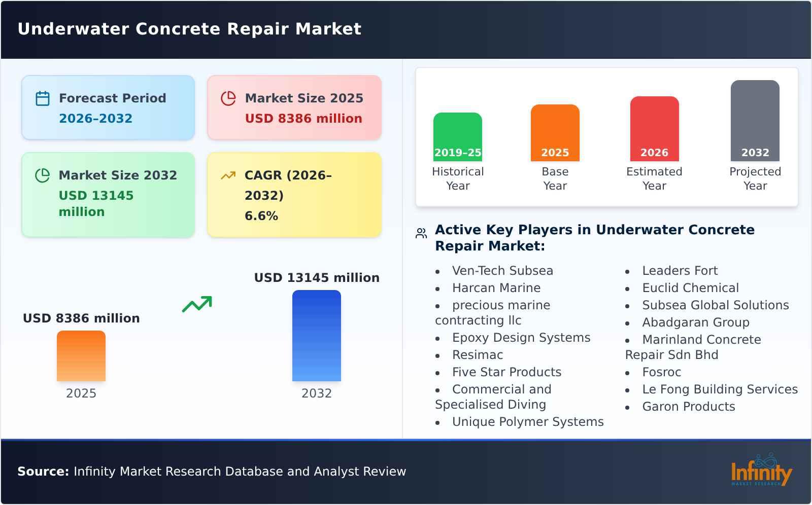The image size is (812, 505).
Task: Click the blue 2032 market size bar
Action: tap(317, 336)
